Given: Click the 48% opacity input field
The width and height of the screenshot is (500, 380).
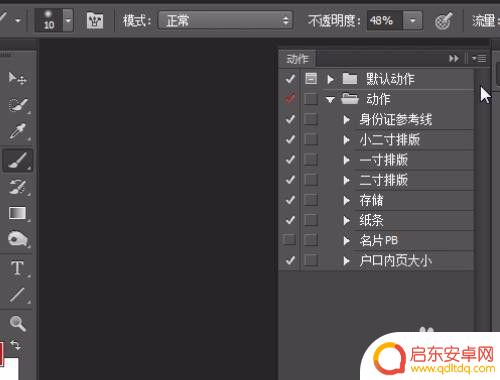Looking at the screenshot, I should [x=385, y=21].
